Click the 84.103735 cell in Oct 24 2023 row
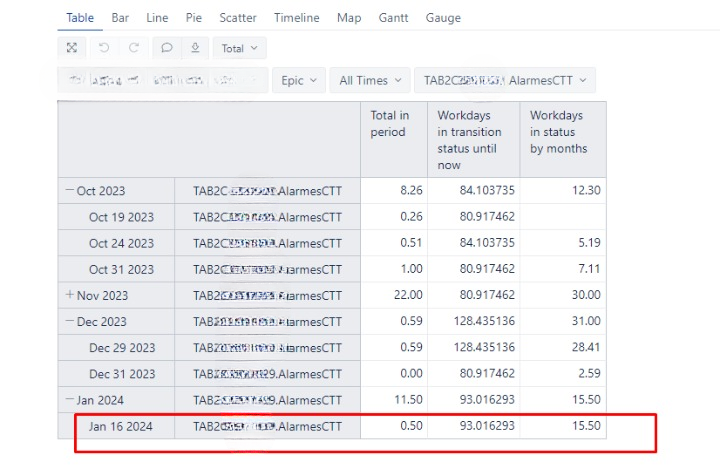This screenshot has height=468, width=720. (x=473, y=242)
